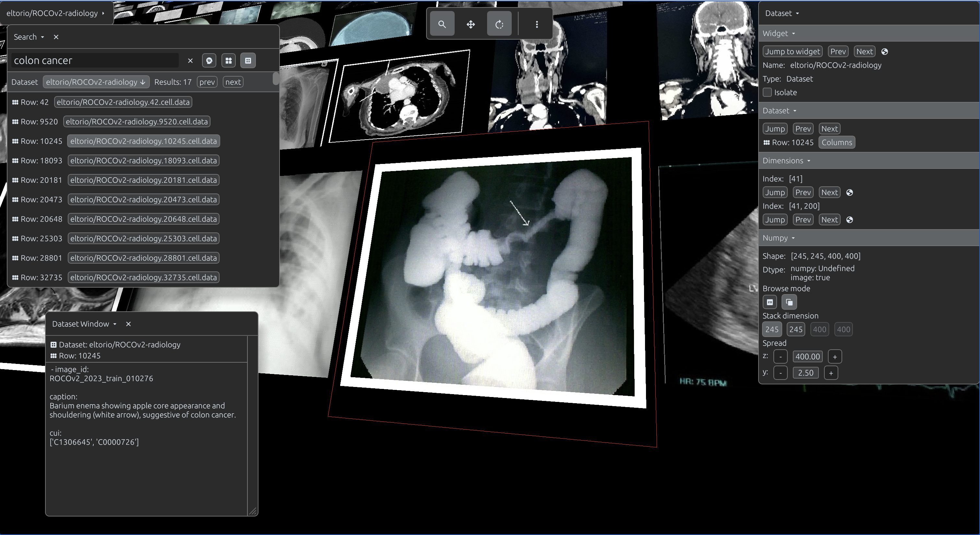
Task: Open the Dataset Window title menu
Action: pos(84,324)
